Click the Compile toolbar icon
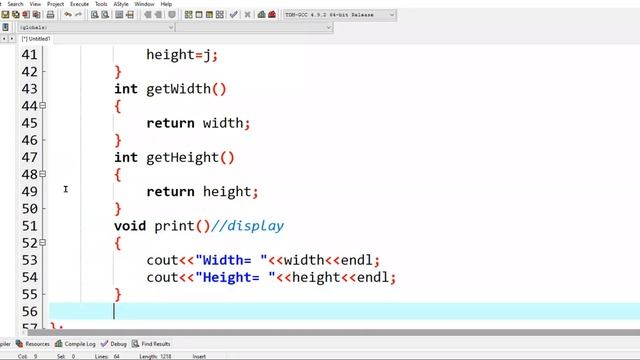Image resolution: width=640 pixels, height=360 pixels. pyautogui.click(x=189, y=15)
